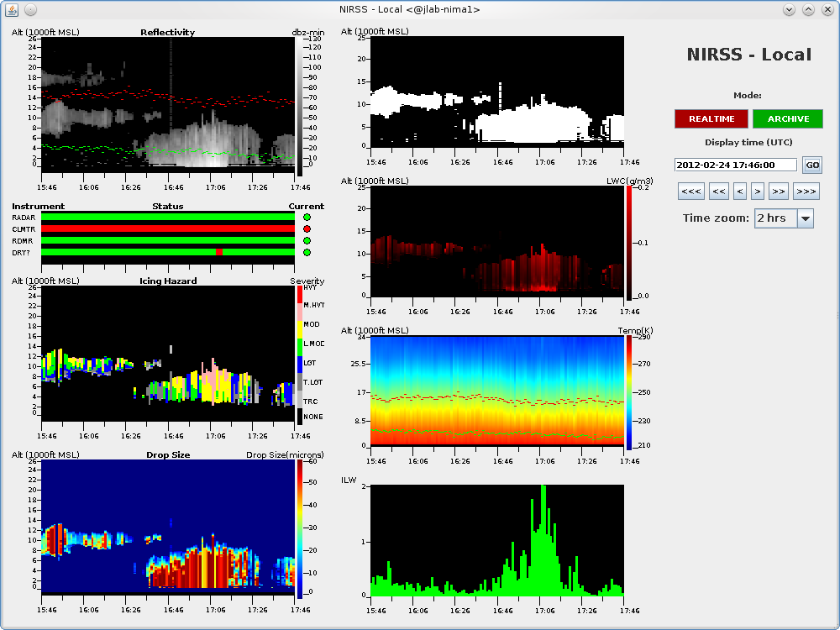Select the 2 hrs time zoom box
This screenshot has height=630, width=840.
(x=774, y=218)
